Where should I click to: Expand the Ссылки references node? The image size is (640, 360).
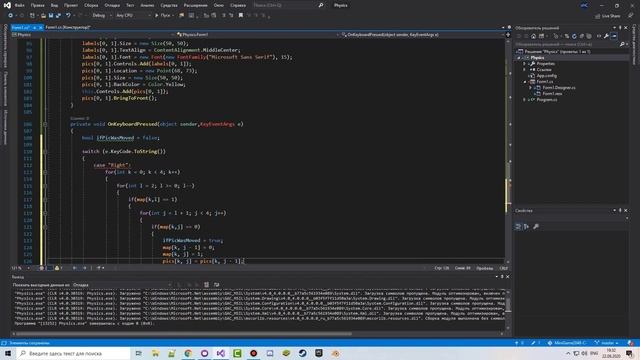click(525, 70)
